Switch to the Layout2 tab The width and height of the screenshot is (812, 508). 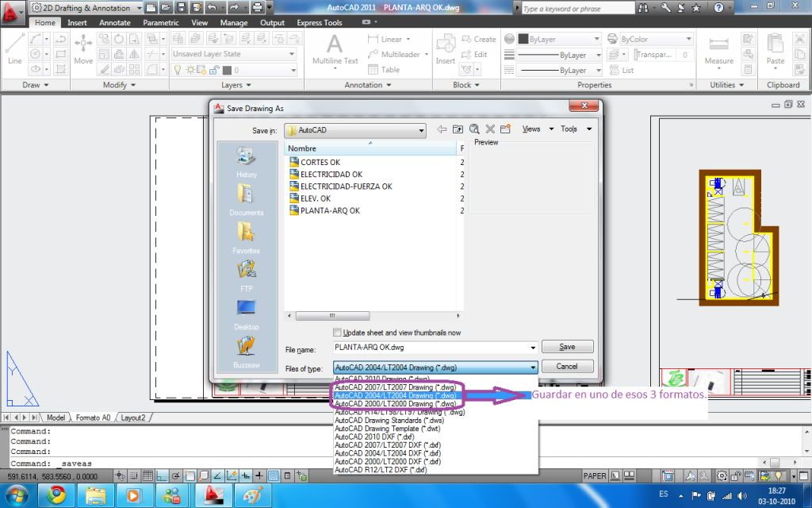coord(133,418)
